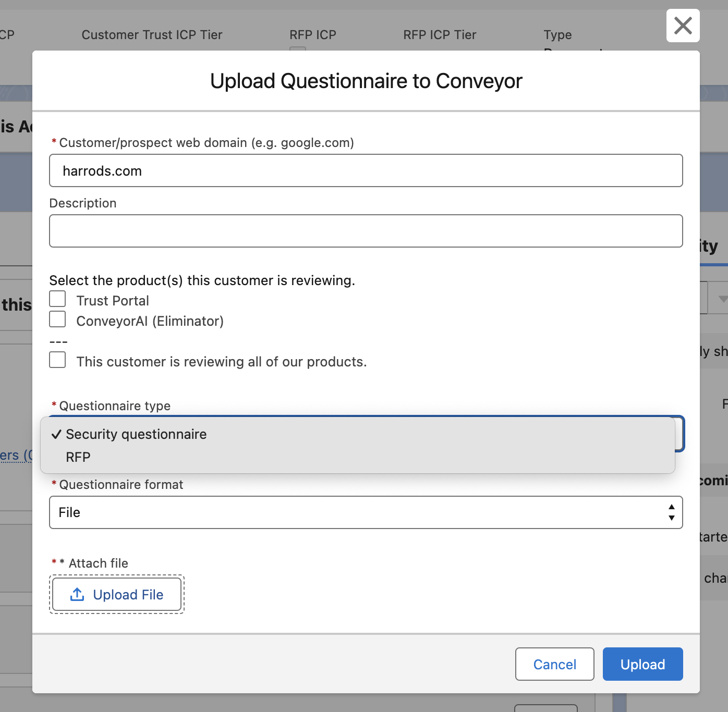Screen dimensions: 728x712
Task: Click the customer web domain input field
Action: point(366,170)
